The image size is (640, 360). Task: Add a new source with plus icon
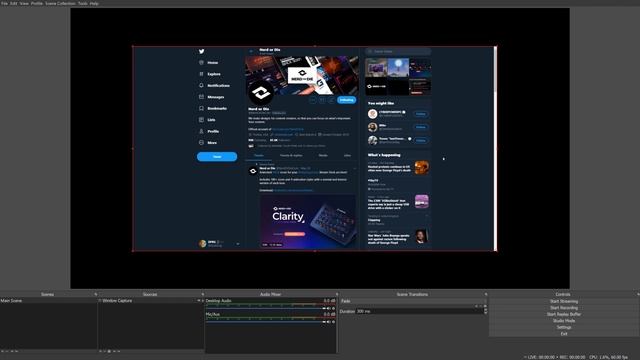100,351
